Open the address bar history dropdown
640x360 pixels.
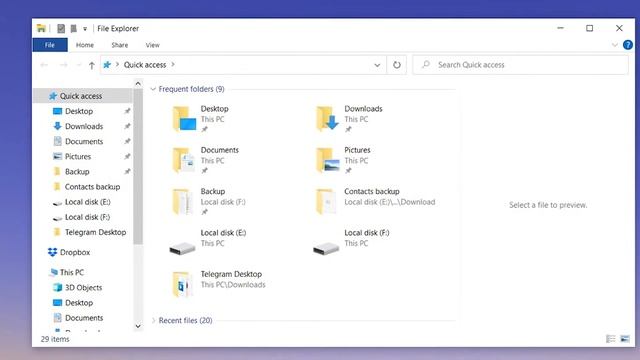pyautogui.click(x=377, y=65)
